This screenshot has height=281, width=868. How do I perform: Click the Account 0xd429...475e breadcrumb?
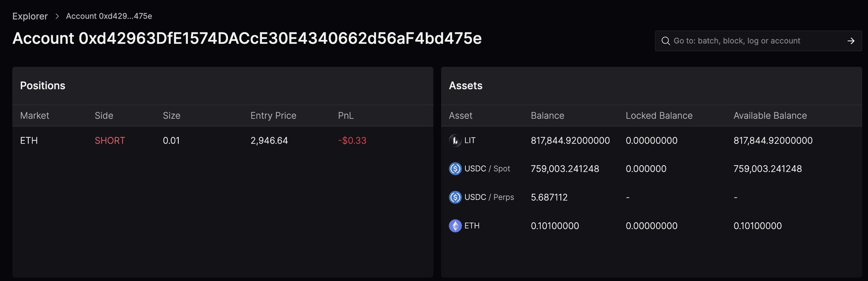[x=109, y=16]
